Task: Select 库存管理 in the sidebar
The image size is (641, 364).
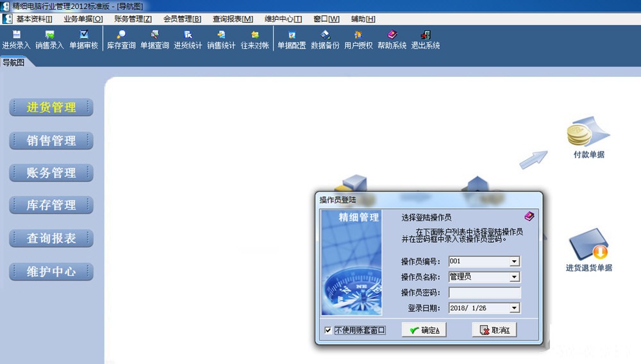Action: point(51,205)
